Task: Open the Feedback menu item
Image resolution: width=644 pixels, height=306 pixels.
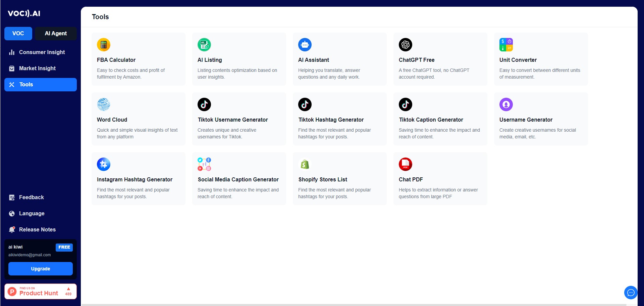Action: pos(41,198)
